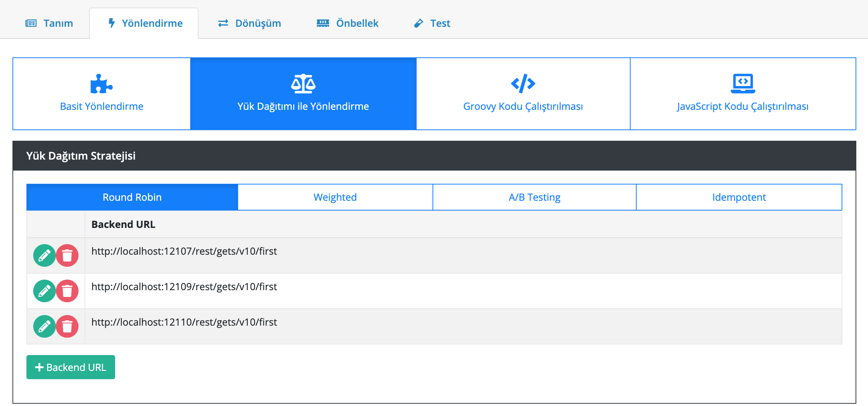
Task: Go to the Test tab
Action: (432, 23)
